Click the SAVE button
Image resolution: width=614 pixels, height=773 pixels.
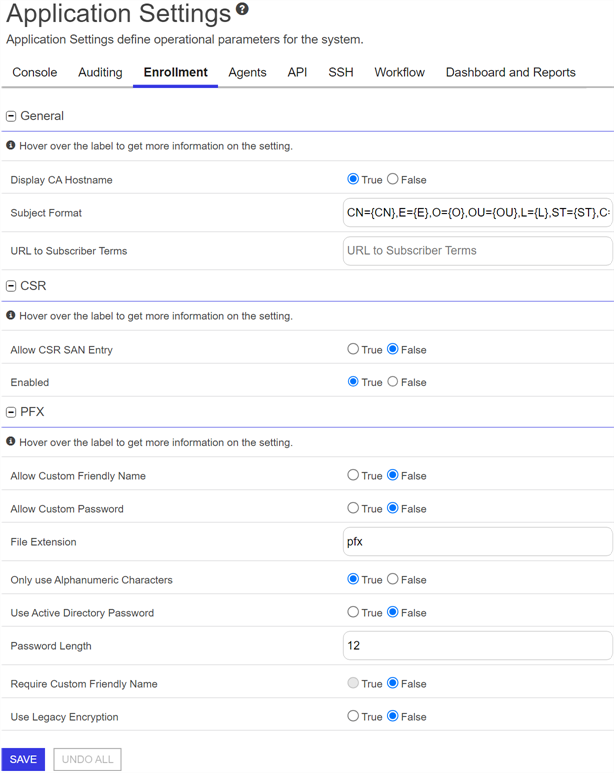tap(23, 759)
